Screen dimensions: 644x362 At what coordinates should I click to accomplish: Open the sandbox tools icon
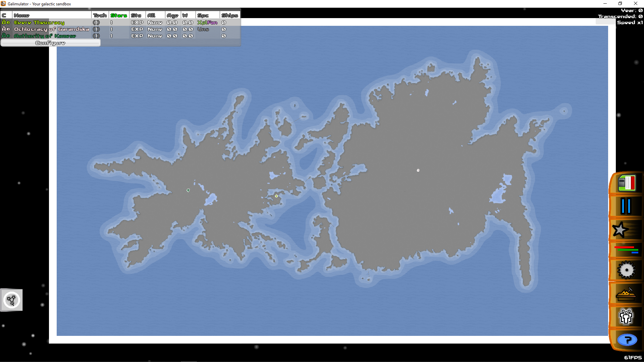click(626, 294)
